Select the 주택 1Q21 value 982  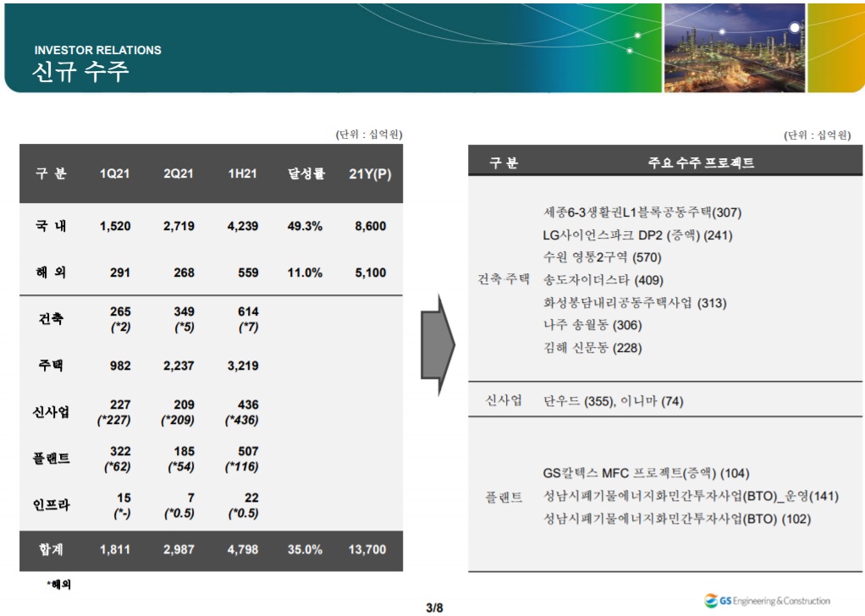tap(120, 366)
